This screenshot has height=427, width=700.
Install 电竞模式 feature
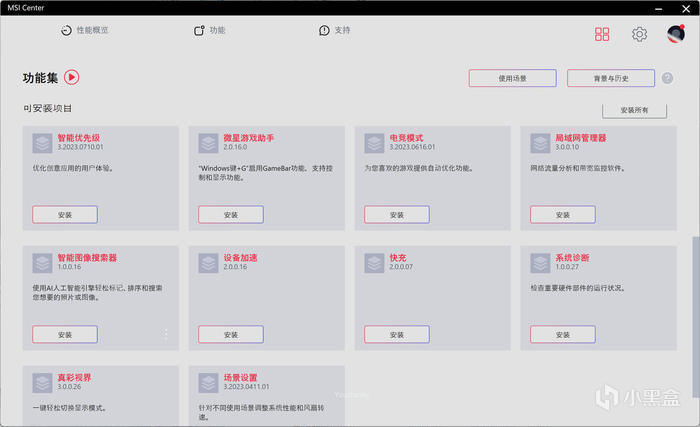[x=397, y=215]
